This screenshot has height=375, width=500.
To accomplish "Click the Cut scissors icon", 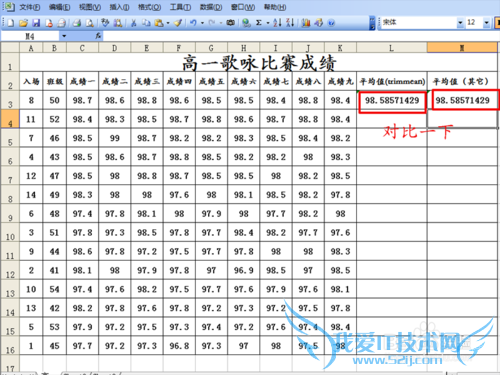I will (134, 23).
